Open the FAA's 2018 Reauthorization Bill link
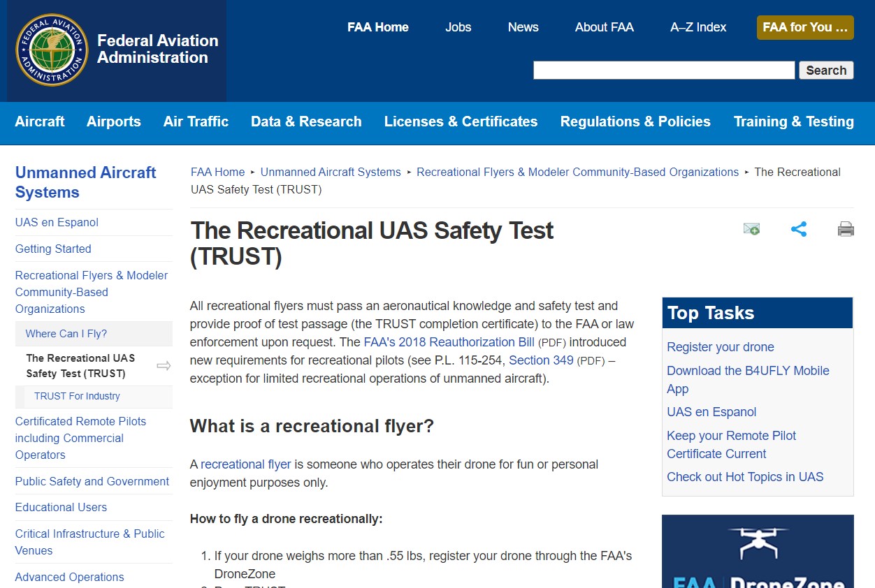875x588 pixels. (449, 342)
